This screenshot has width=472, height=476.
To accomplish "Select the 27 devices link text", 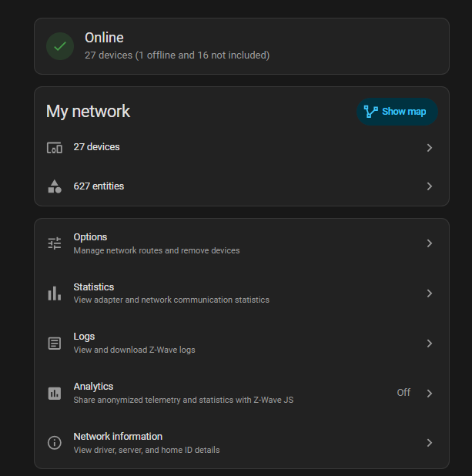I will (96, 147).
